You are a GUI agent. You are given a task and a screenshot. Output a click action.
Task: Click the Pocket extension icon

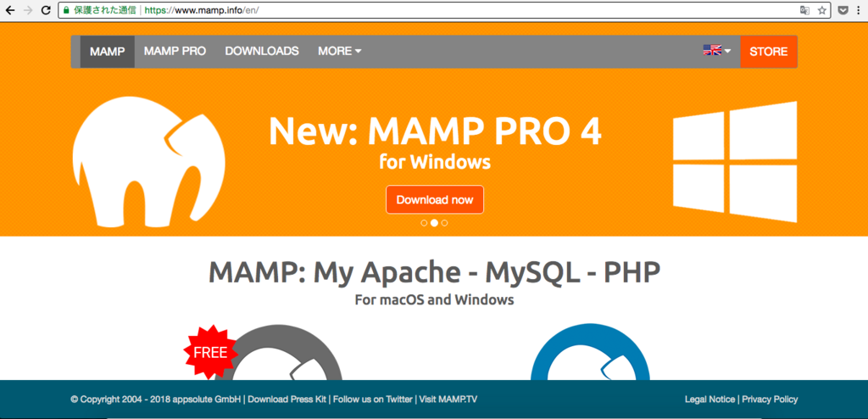tap(843, 10)
